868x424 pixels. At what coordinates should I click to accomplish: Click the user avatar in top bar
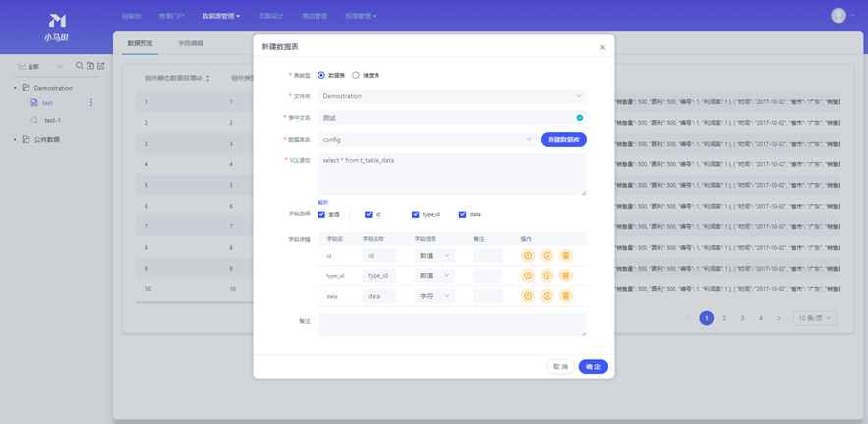[x=838, y=15]
